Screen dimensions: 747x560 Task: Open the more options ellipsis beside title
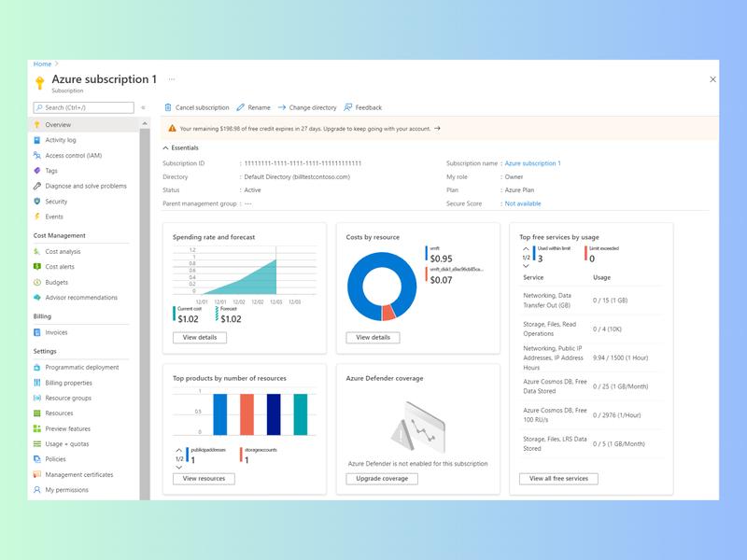pyautogui.click(x=172, y=79)
